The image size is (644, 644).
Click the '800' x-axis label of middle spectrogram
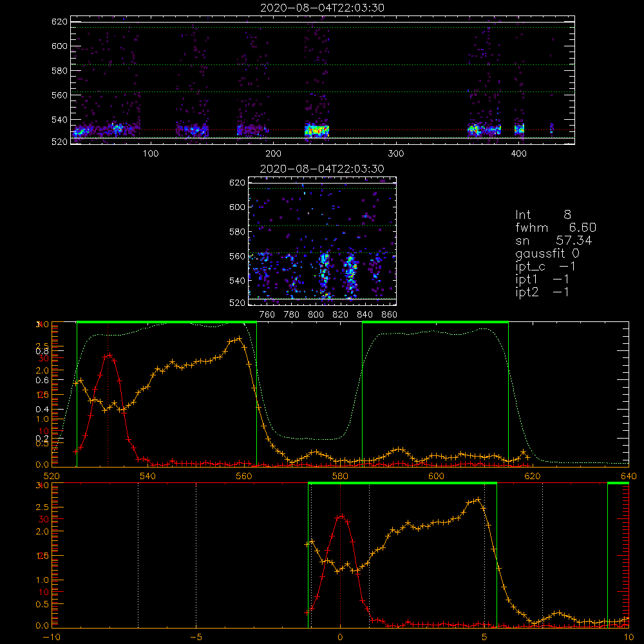(316, 315)
